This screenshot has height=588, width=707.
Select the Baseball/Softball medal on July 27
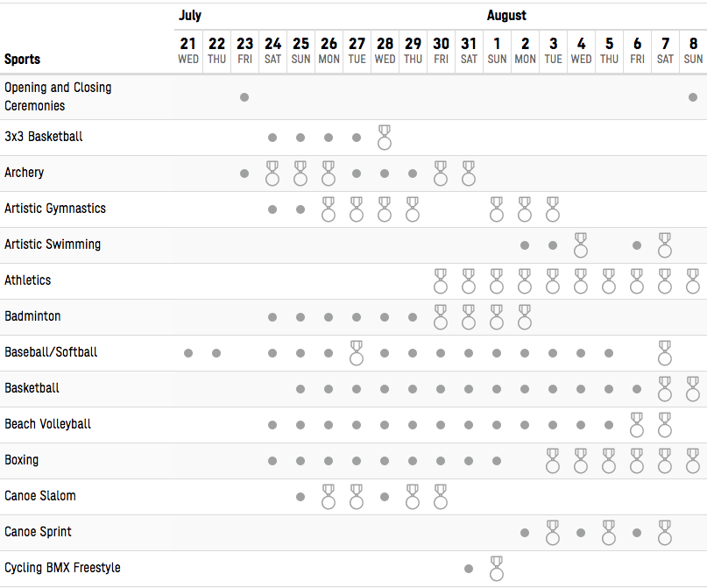point(357,352)
